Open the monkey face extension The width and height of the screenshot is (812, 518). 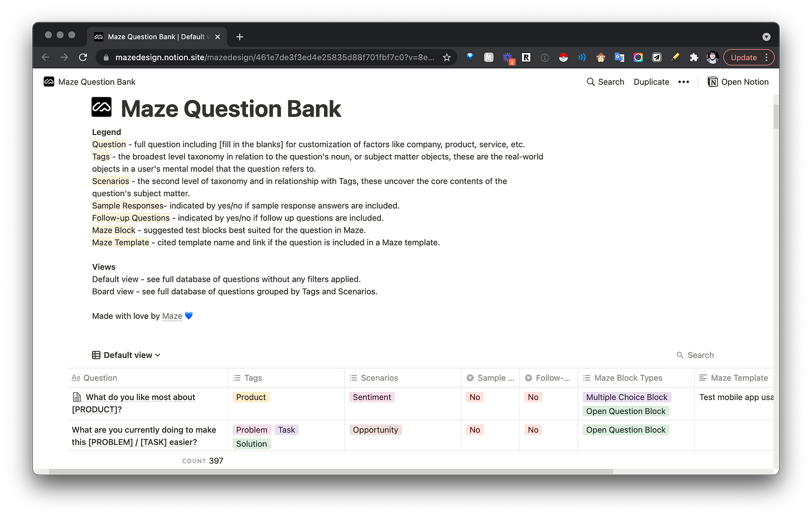tap(601, 57)
